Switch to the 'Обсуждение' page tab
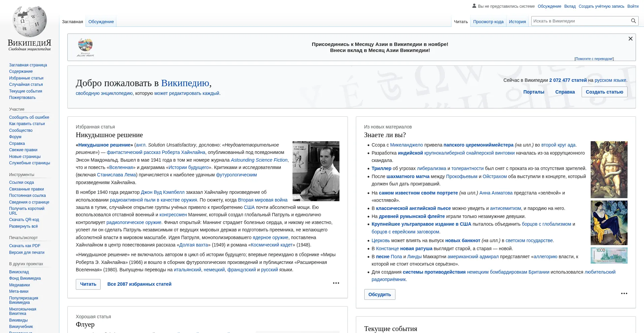Screen dimensions: 644x333 (101, 22)
